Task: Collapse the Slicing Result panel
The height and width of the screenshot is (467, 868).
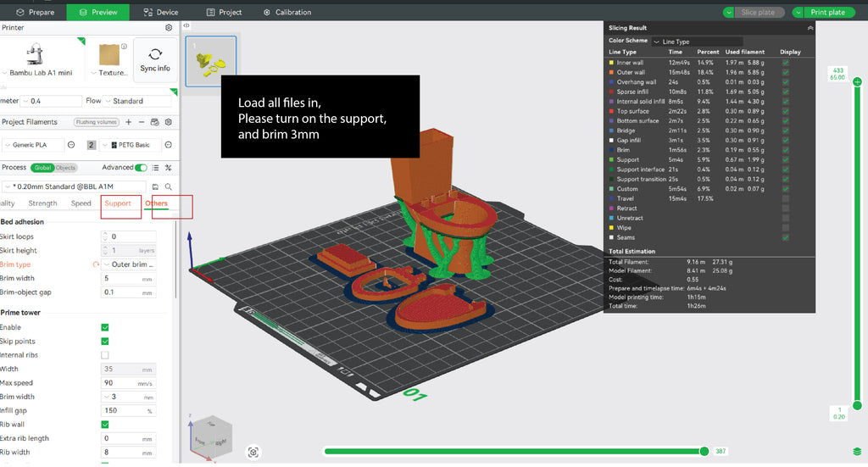Action: 810,28
